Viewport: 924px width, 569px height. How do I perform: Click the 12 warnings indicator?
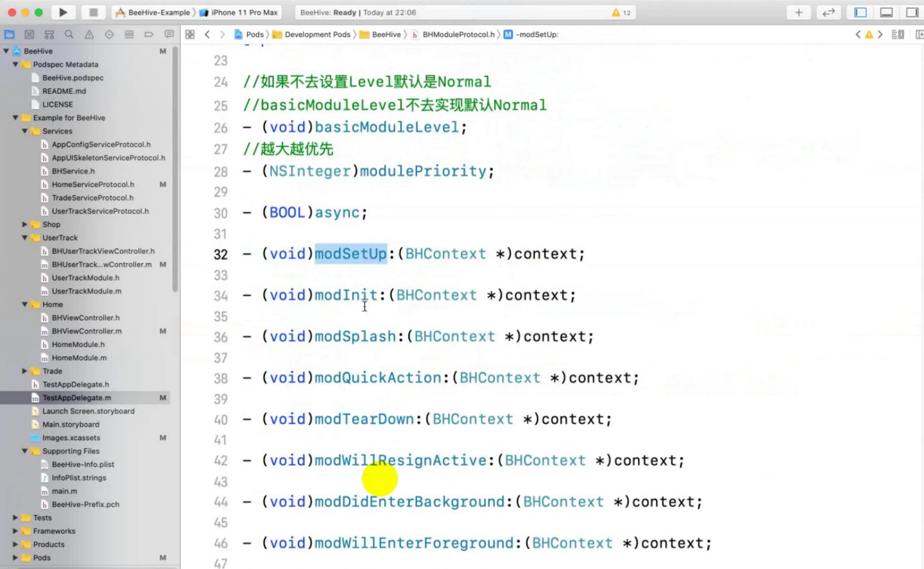point(621,12)
